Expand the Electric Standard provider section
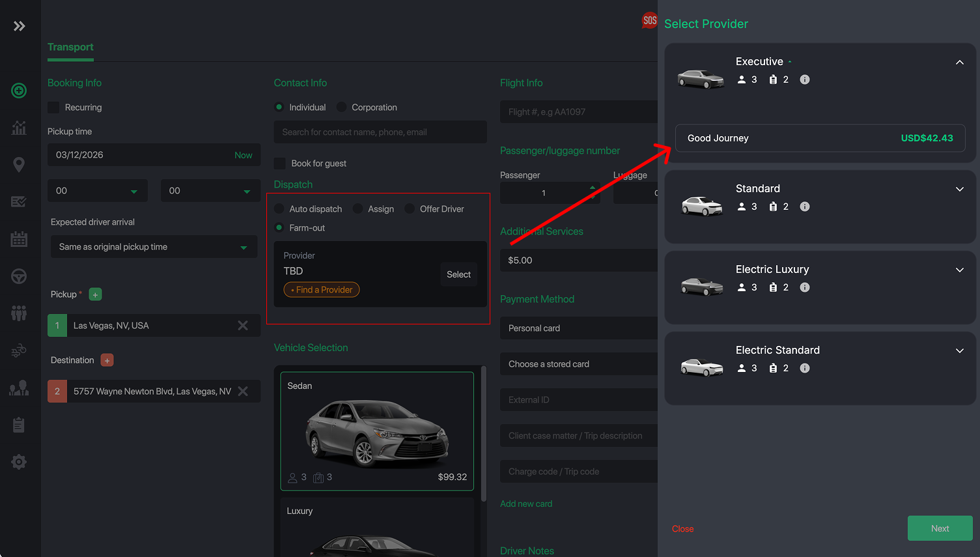The height and width of the screenshot is (557, 980). 959,351
